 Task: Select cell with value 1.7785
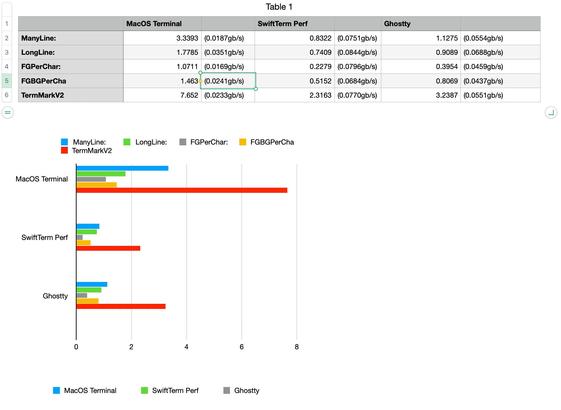click(x=163, y=52)
